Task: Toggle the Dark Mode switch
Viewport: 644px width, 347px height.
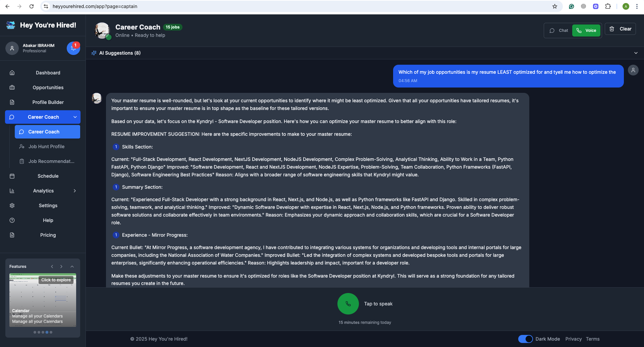Action: [525, 339]
